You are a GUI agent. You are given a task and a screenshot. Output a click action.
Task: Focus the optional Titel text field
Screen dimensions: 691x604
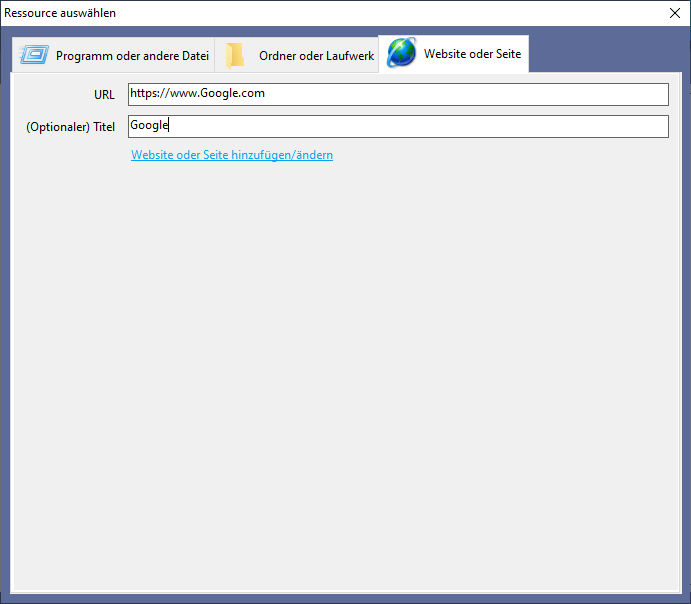[x=398, y=126]
